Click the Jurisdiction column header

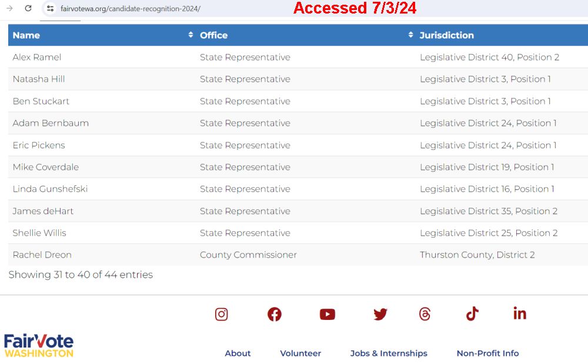(x=446, y=35)
